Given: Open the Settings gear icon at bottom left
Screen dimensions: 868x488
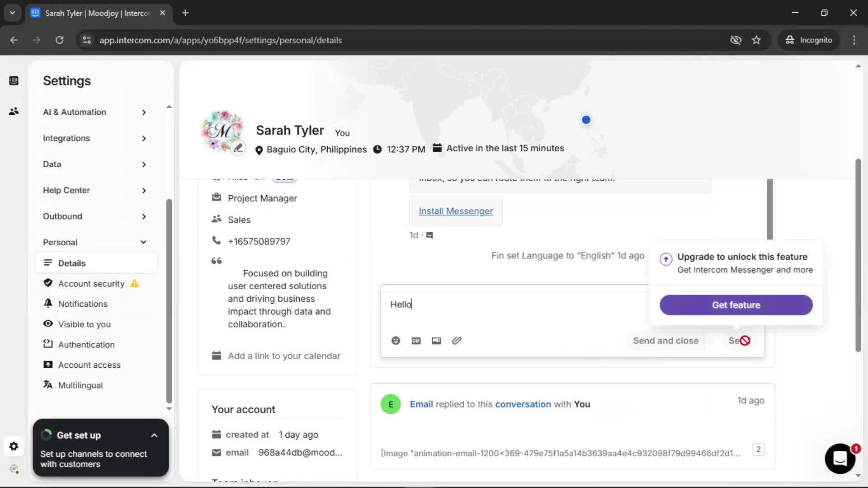Looking at the screenshot, I should pos(14,446).
